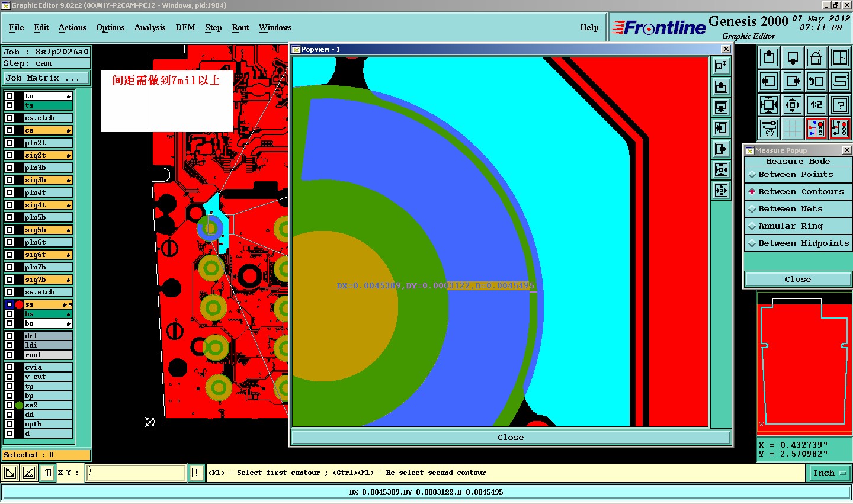Click the Home view icon
This screenshot has width=853, height=504.
point(816,57)
